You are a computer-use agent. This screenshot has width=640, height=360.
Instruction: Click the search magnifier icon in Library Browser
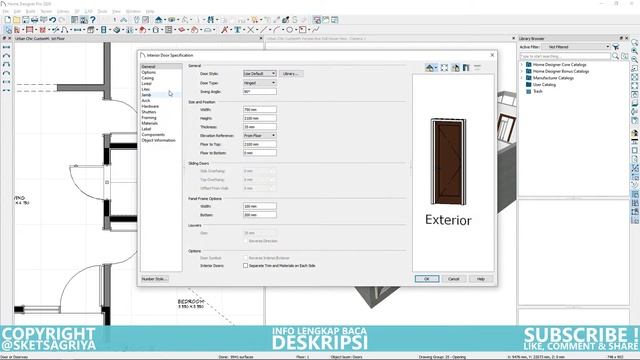coord(616,56)
